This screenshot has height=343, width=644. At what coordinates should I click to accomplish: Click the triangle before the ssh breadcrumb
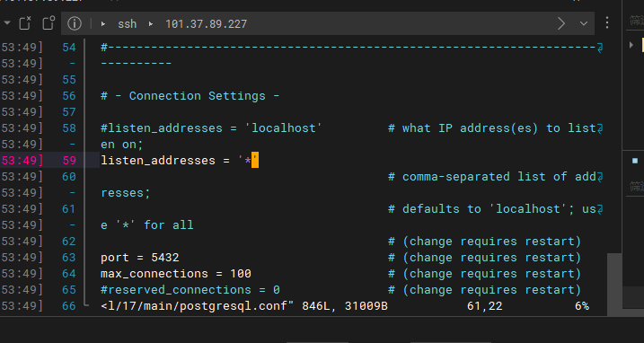coord(103,24)
